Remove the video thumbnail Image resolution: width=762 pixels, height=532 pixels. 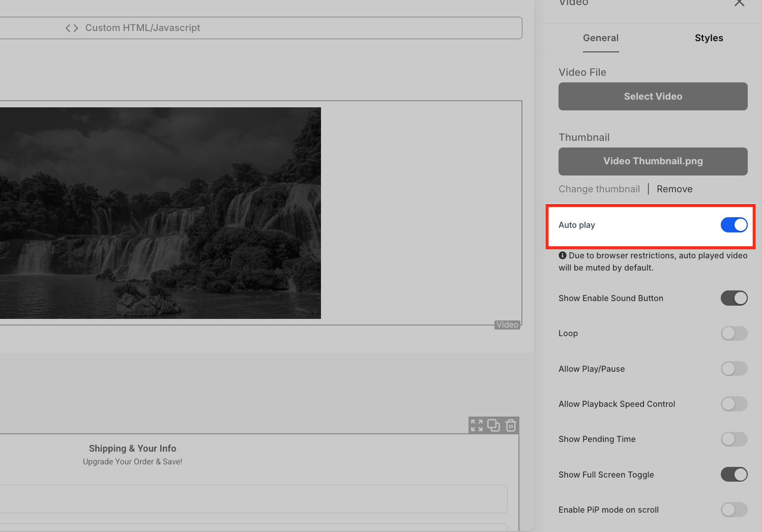coord(675,189)
